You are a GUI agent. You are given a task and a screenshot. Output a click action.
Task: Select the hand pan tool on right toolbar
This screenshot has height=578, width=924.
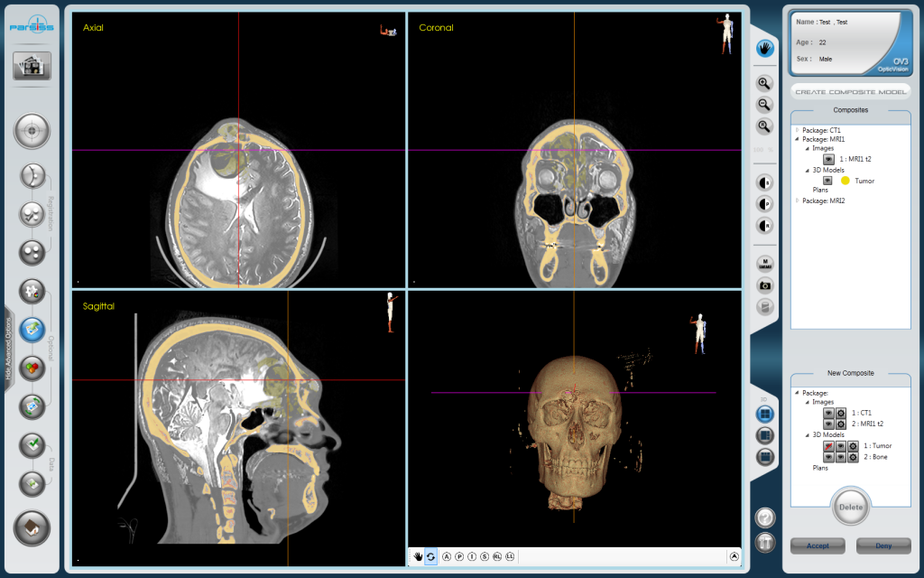click(764, 49)
